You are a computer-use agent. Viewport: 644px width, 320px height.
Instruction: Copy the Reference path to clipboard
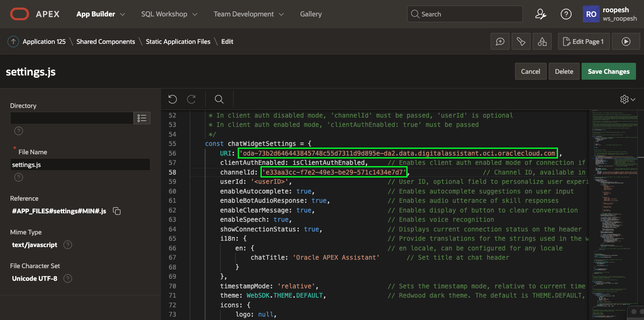pos(117,211)
